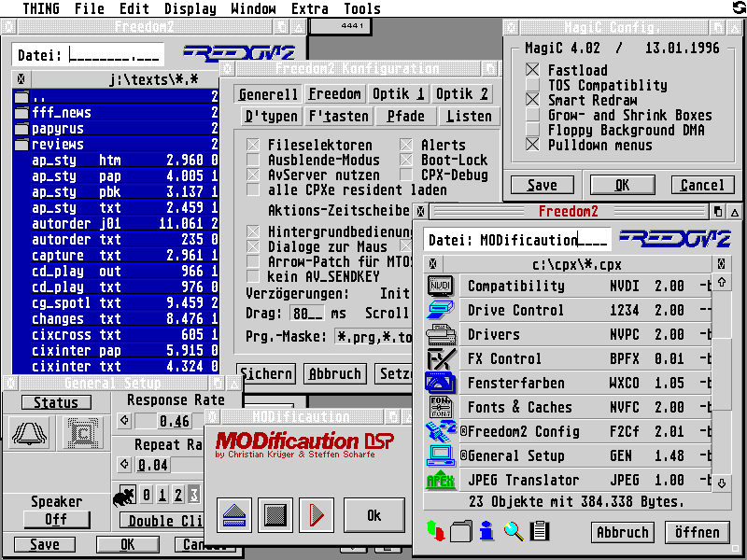The image size is (747, 560).
Task: Click the keyclick icon in General Setup
Action: click(83, 432)
